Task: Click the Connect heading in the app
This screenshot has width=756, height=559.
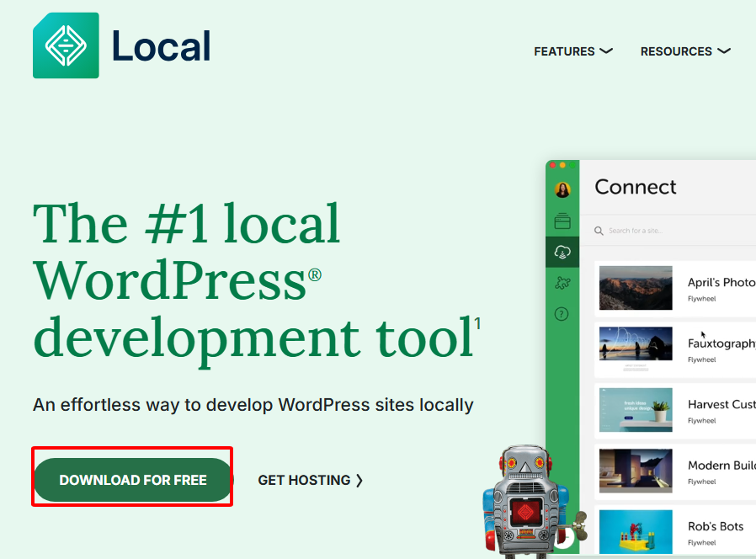Action: pos(636,187)
